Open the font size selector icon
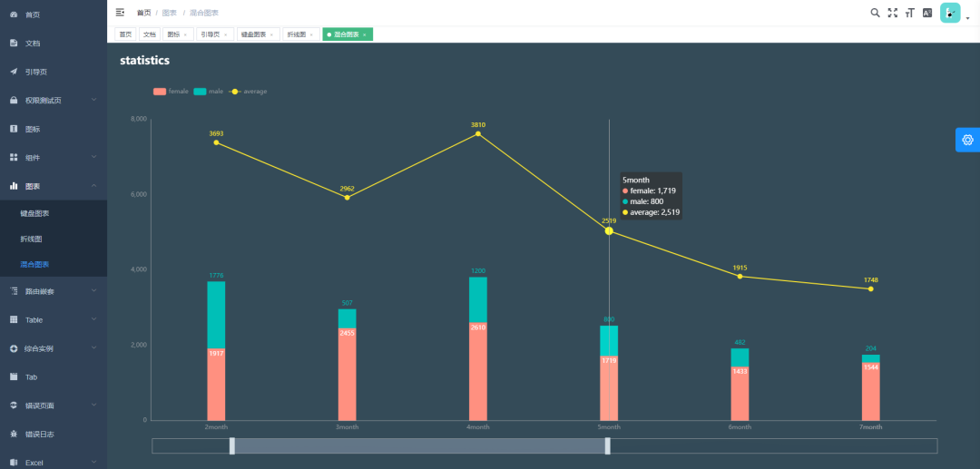The image size is (980, 469). click(910, 13)
